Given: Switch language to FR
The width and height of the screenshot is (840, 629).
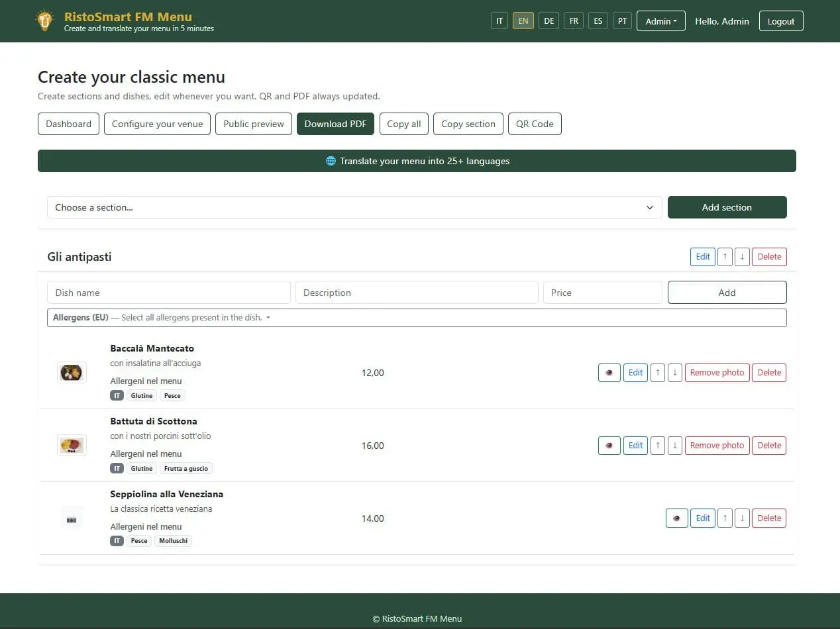Looking at the screenshot, I should [574, 21].
